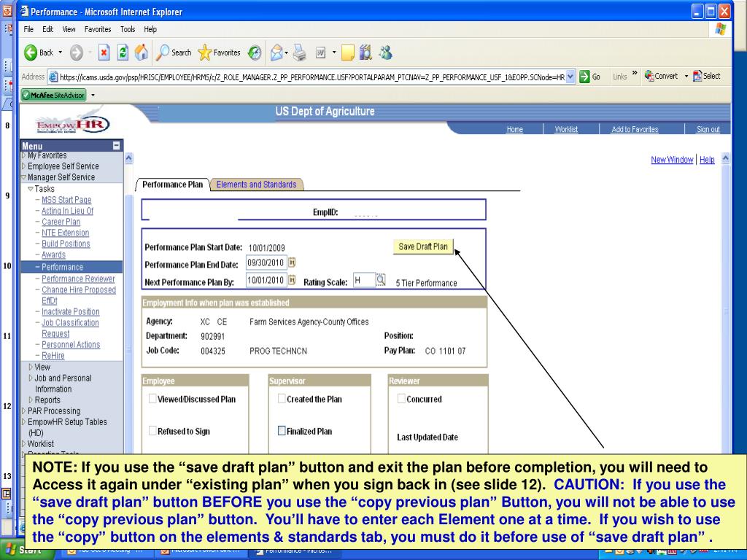This screenshot has height=560, width=747.
Task: Click the EmpowHR logo
Action: (72, 123)
